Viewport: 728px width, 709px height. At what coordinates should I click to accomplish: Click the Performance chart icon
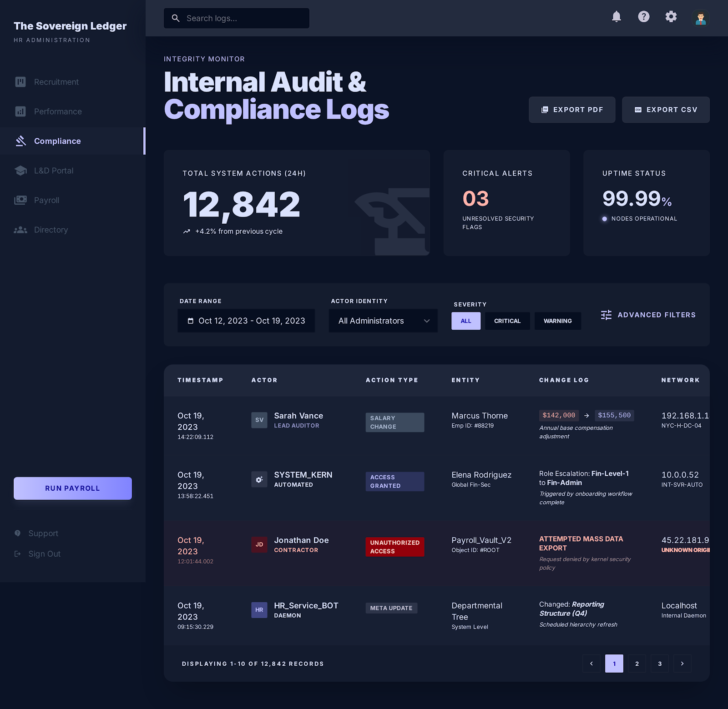(x=20, y=111)
